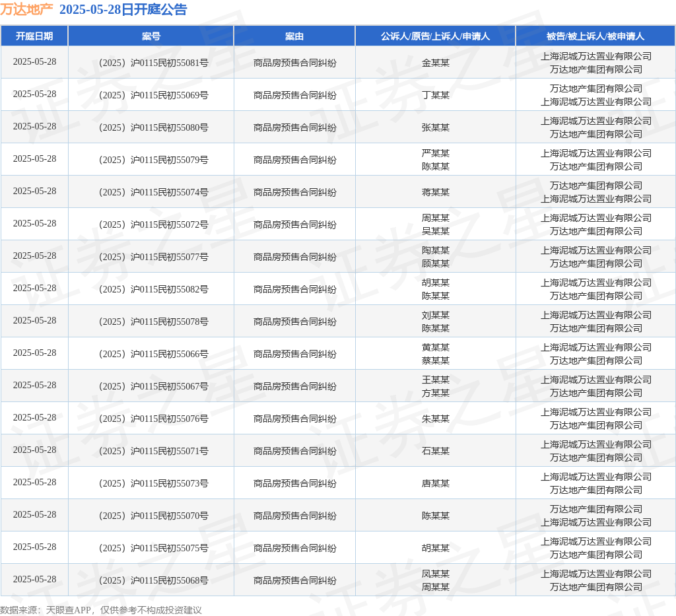
Task: Select plaintiff 方某某
Action: pyautogui.click(x=436, y=393)
